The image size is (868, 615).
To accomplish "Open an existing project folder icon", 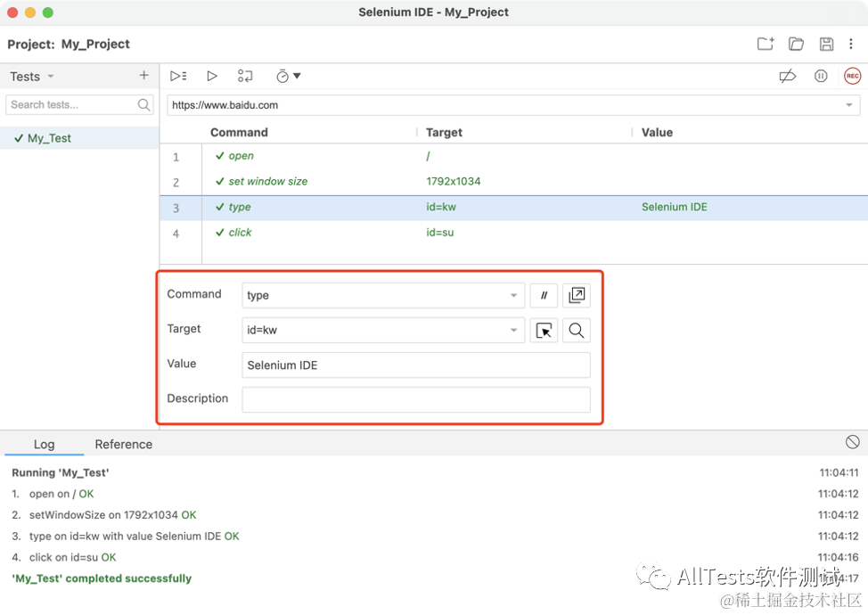I will tap(796, 44).
